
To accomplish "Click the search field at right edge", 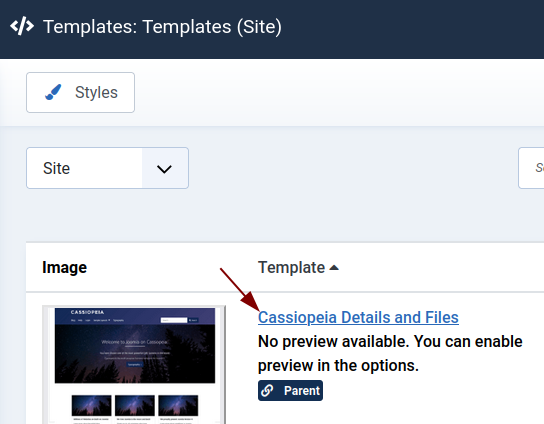I will point(531,168).
